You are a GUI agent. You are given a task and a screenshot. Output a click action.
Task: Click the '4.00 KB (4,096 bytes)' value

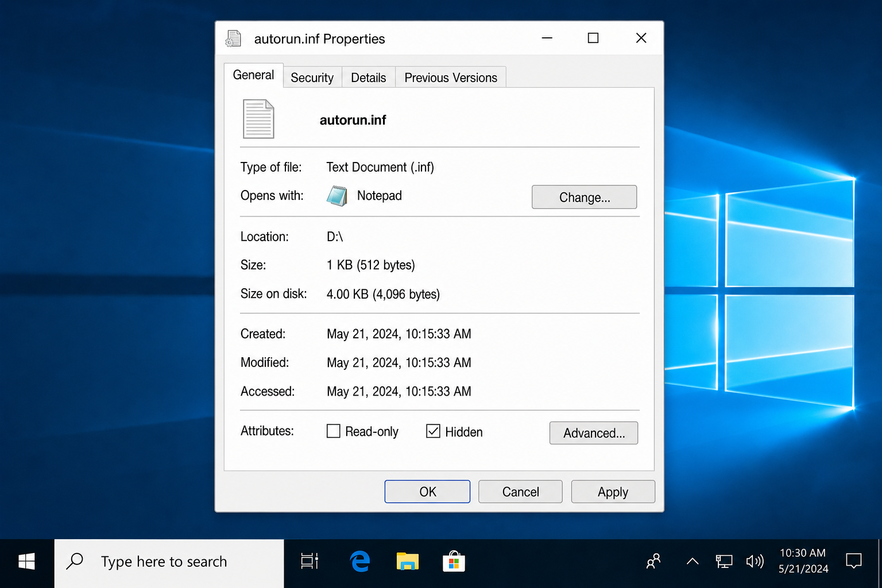(x=383, y=294)
